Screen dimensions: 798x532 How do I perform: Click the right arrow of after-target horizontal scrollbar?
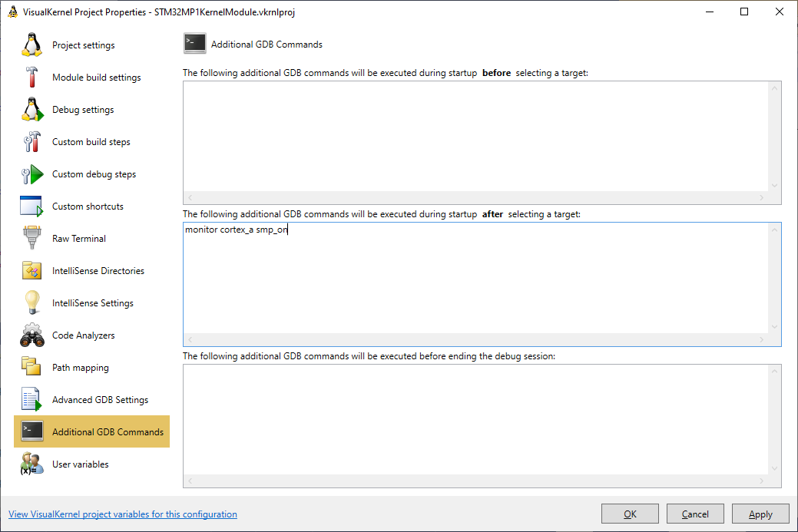point(761,339)
